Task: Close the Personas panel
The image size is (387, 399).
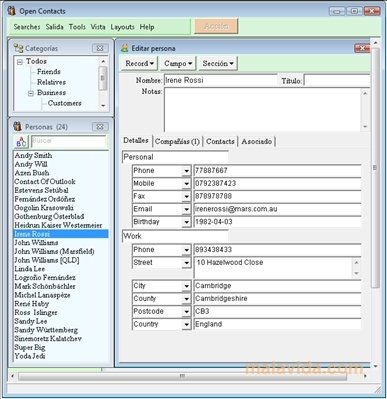Action: 100,127
